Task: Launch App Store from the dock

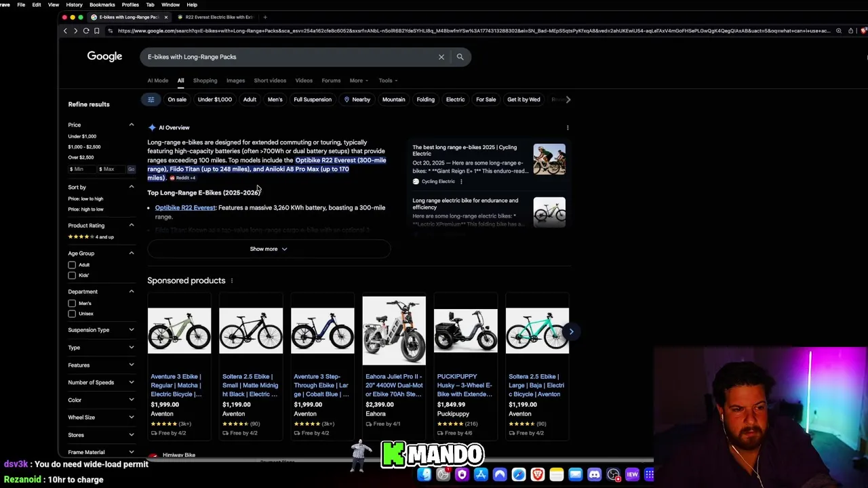Action: [481, 474]
